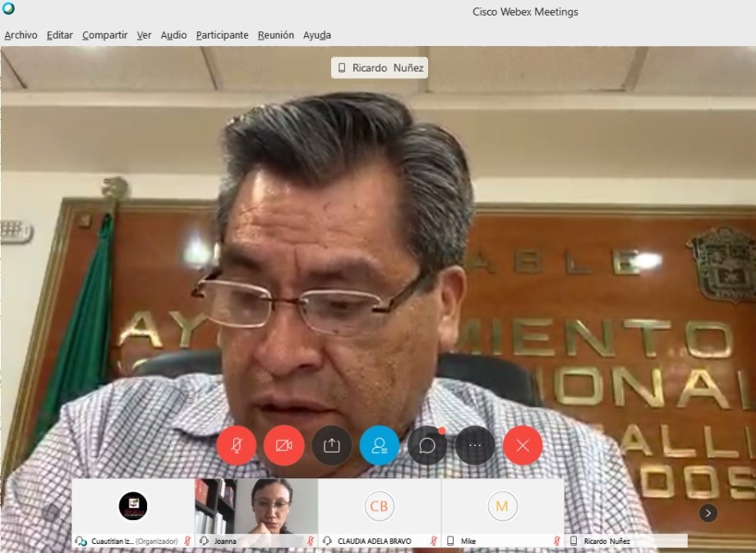Select Joanna's video thumbnail
This screenshot has width=756, height=553.
(256, 506)
